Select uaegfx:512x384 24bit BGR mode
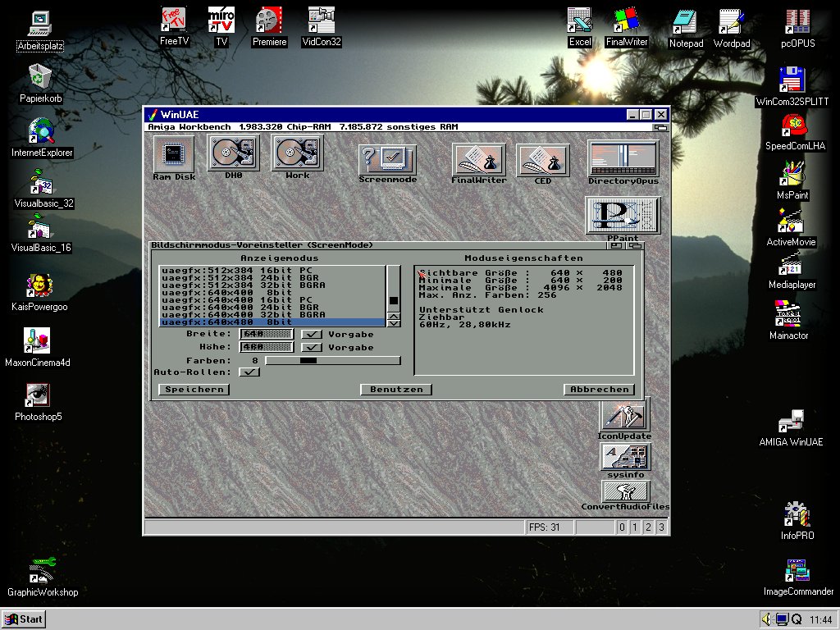The width and height of the screenshot is (840, 630). (238, 277)
